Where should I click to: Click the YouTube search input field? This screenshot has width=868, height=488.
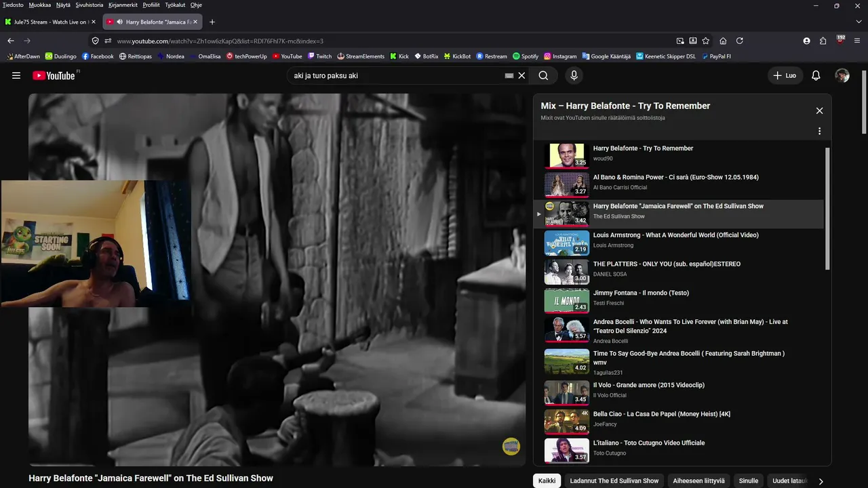point(398,76)
